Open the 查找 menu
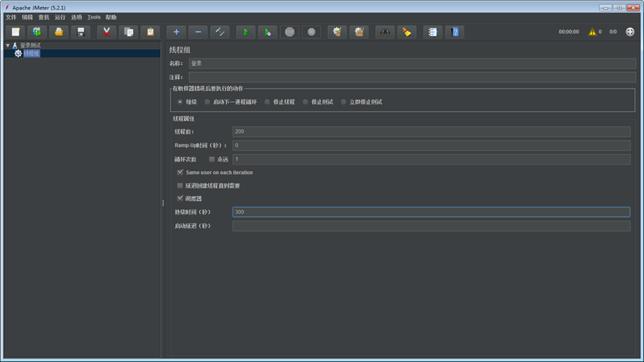The image size is (644, 362). (44, 17)
